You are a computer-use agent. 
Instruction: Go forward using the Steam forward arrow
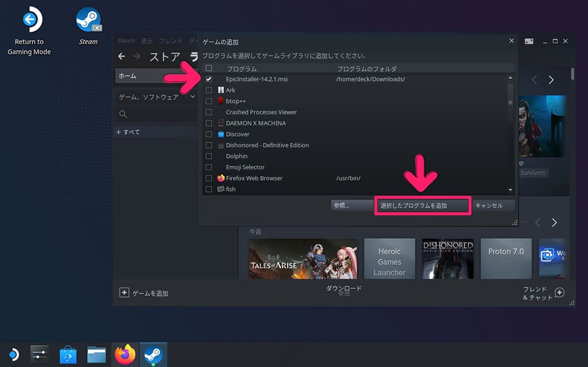point(137,56)
